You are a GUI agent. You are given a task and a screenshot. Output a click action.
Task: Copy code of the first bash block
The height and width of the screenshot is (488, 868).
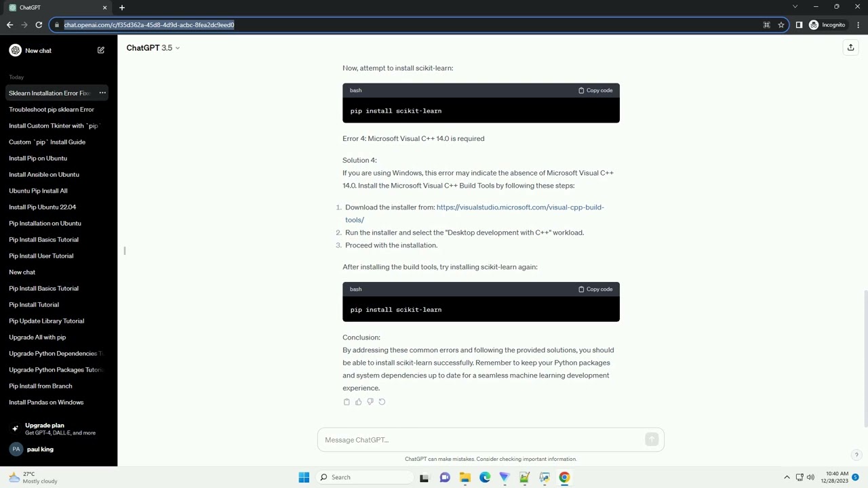click(595, 90)
